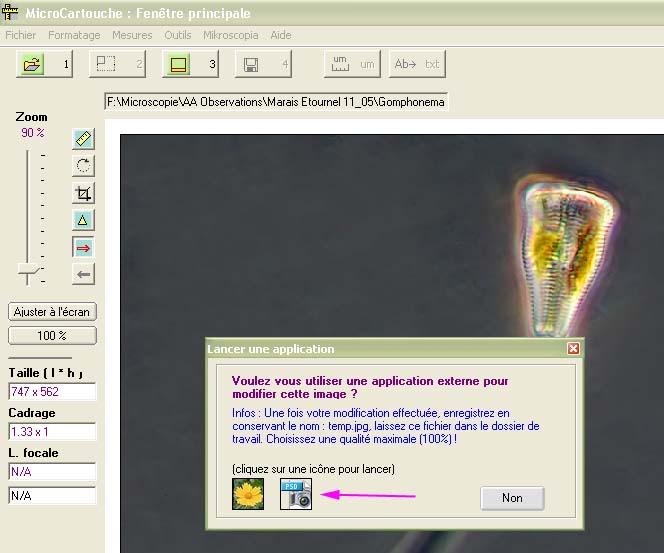Screen dimensions: 664x553
Task: Select the Taille field showing 747 x 562
Action: 52,392
